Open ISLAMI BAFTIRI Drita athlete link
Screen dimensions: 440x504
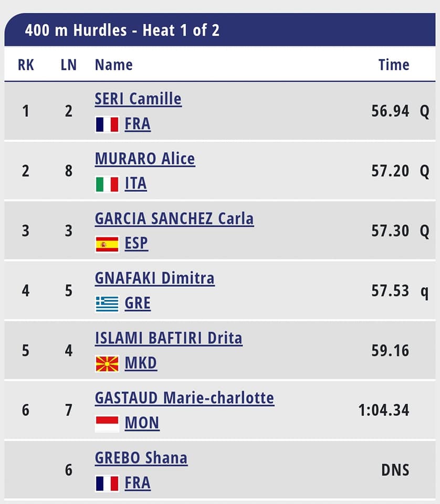169,338
